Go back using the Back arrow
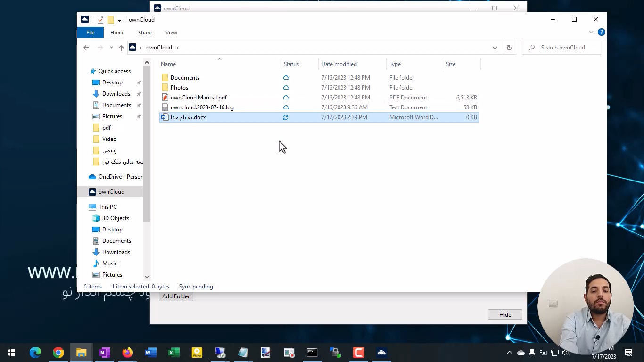This screenshot has height=362, width=644. click(86, 48)
